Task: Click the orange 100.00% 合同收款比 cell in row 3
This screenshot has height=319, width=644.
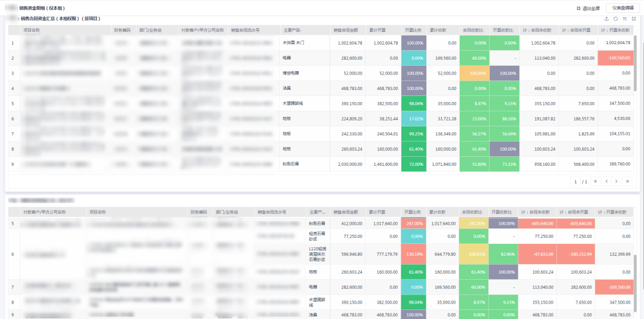Action: coord(475,73)
